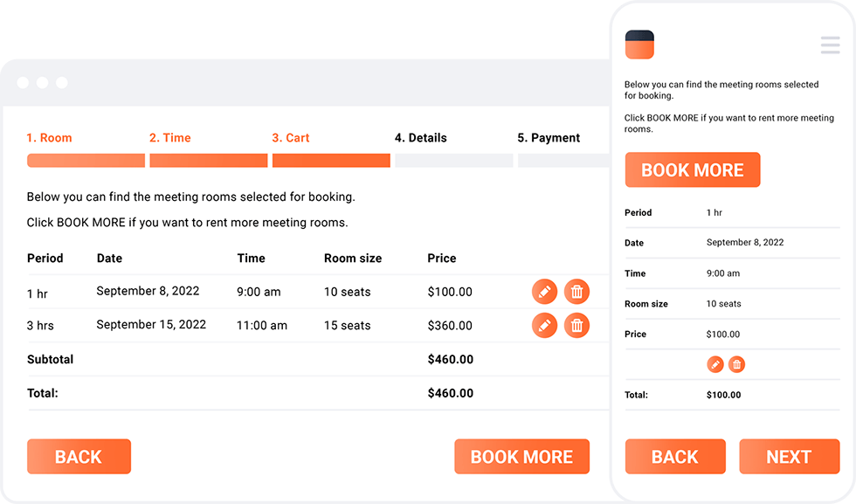Screen dimensions: 856x504
Task: Click BOOK MORE in the mobile view
Action: [x=693, y=169]
